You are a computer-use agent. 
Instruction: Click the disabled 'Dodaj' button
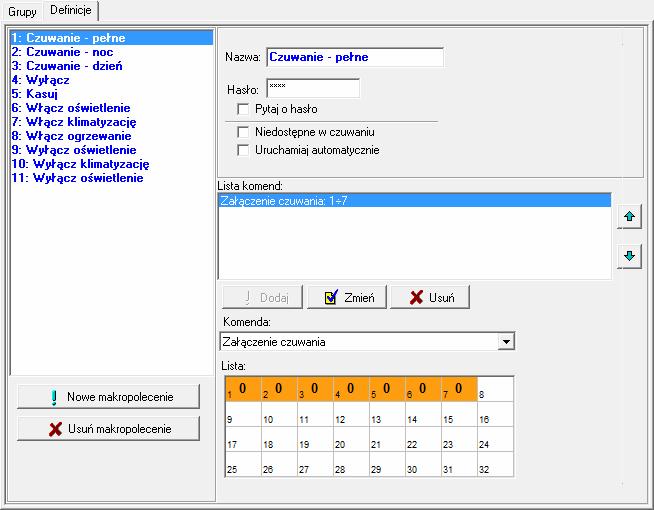click(x=263, y=297)
